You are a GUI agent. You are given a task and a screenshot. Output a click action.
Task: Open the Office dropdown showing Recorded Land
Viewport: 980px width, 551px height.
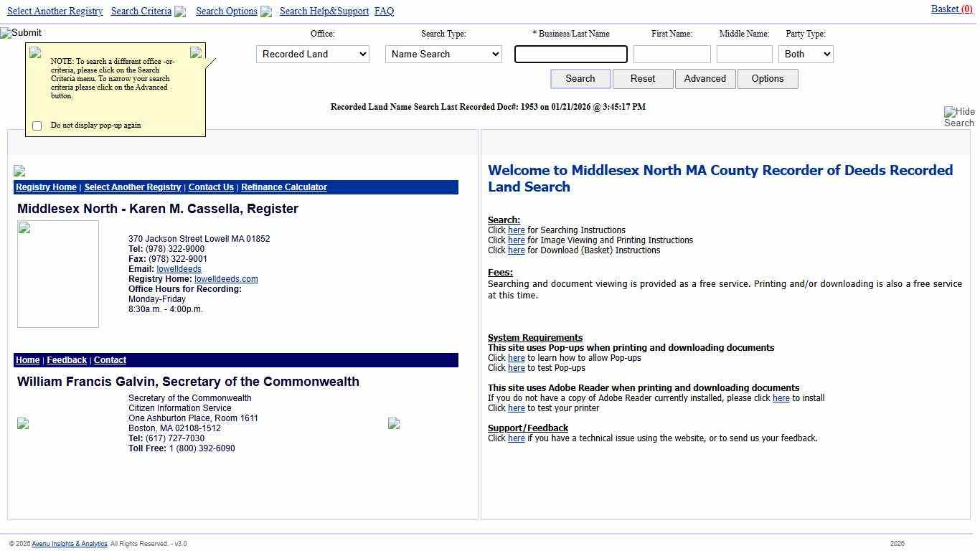click(312, 55)
